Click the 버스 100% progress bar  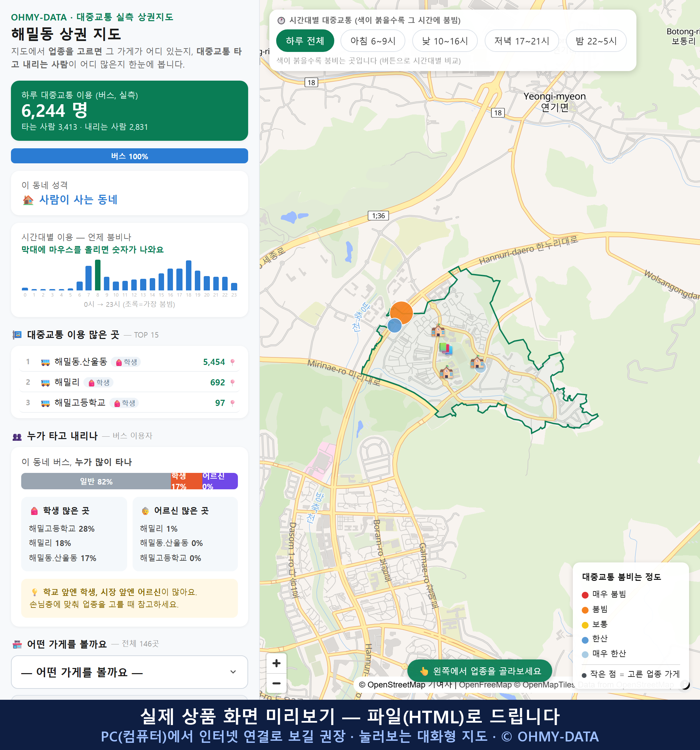[x=130, y=156]
